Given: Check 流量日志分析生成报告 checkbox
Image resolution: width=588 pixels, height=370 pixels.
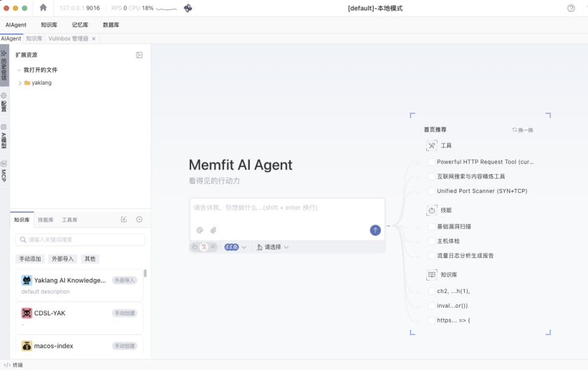Looking at the screenshot, I should 432,256.
